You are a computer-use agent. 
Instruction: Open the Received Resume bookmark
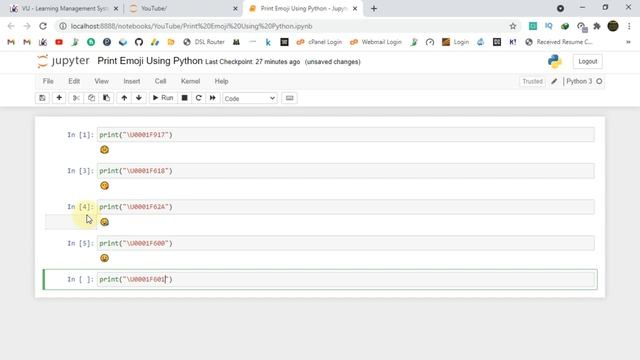[x=558, y=42]
